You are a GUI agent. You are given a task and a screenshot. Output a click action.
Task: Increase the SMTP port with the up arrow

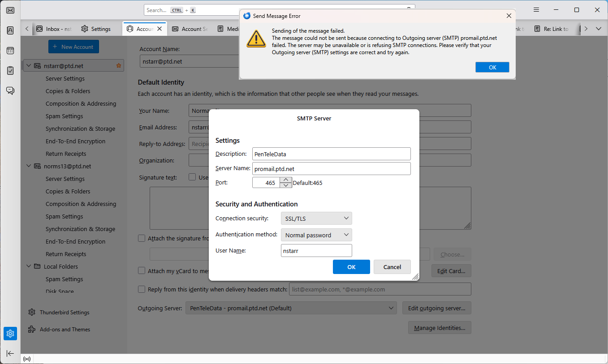coord(285,180)
